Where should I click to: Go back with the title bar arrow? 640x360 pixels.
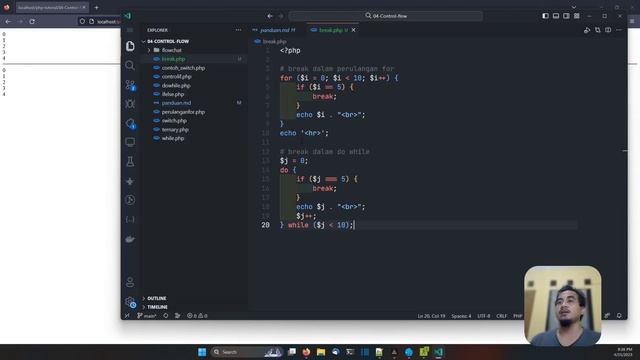(x=270, y=16)
